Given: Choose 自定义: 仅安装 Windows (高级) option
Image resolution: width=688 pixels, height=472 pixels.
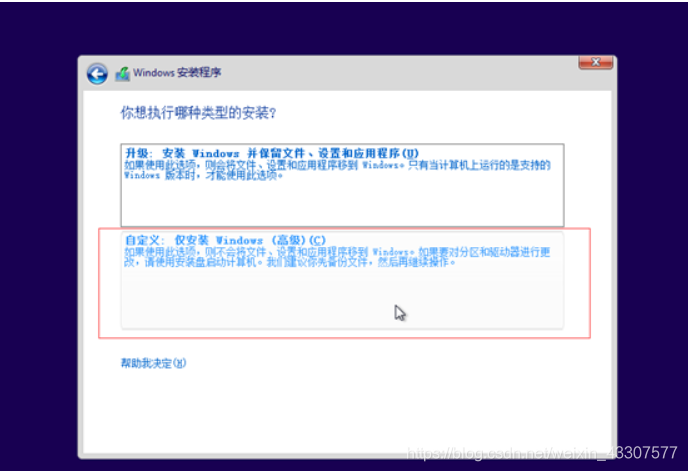Looking at the screenshot, I should pos(342,280).
